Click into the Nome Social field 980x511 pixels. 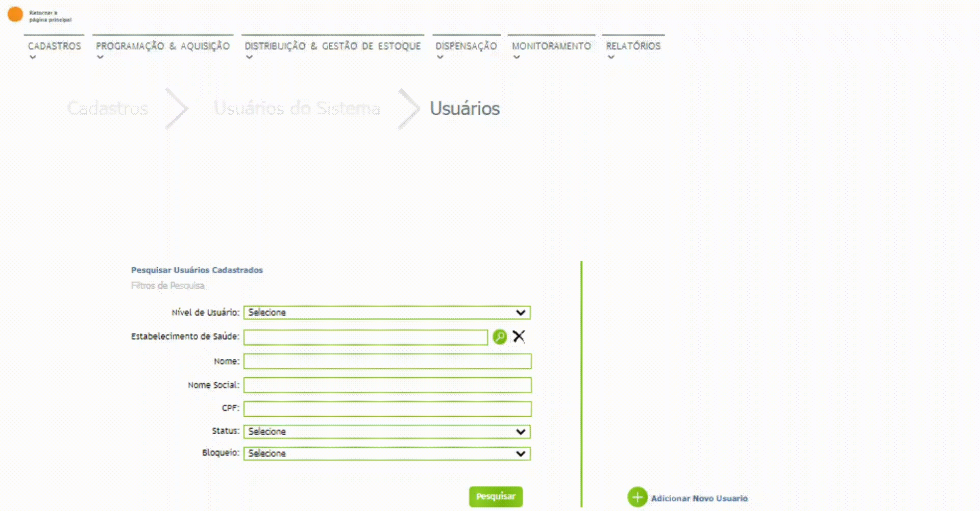pyautogui.click(x=387, y=385)
